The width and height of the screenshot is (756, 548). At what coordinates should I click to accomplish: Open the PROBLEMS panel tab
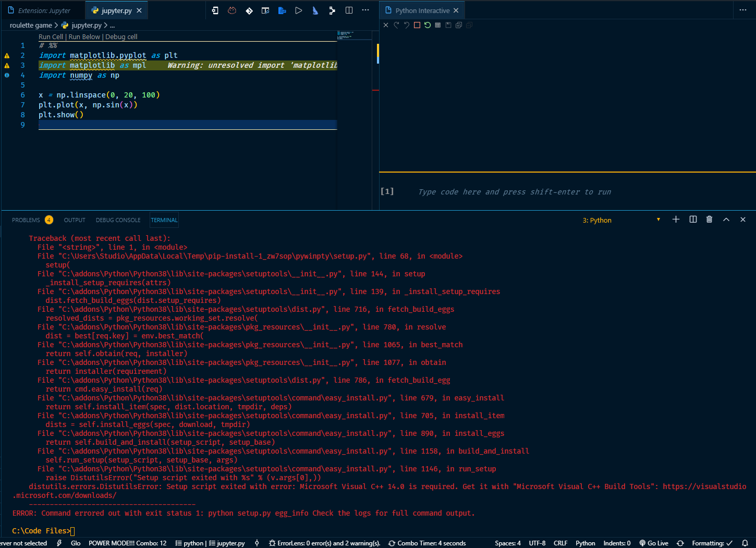[32, 220]
